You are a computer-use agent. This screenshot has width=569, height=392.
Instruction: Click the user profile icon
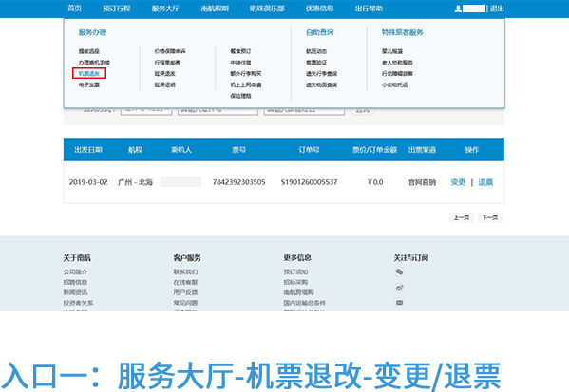458,9
